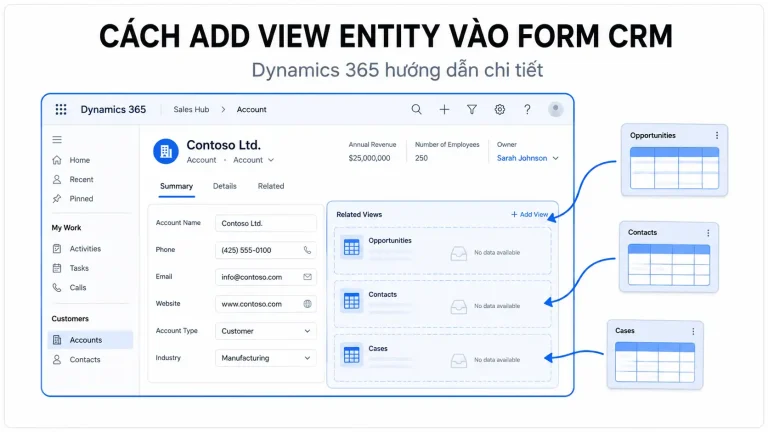Click the Contacts person icon in sidebar
The height and width of the screenshot is (432, 768).
click(x=57, y=359)
